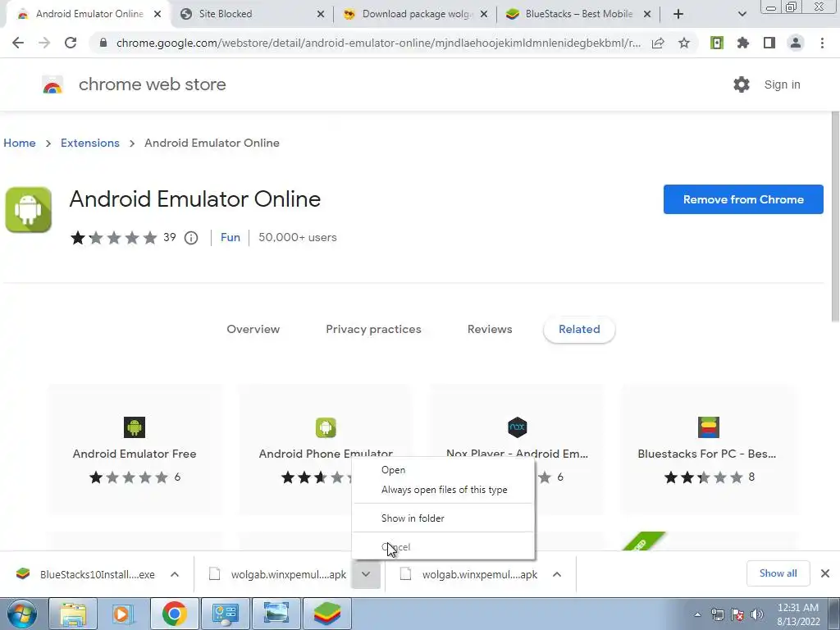Image resolution: width=840 pixels, height=630 pixels.
Task: Switch to the Reviews tab
Action: (x=490, y=329)
